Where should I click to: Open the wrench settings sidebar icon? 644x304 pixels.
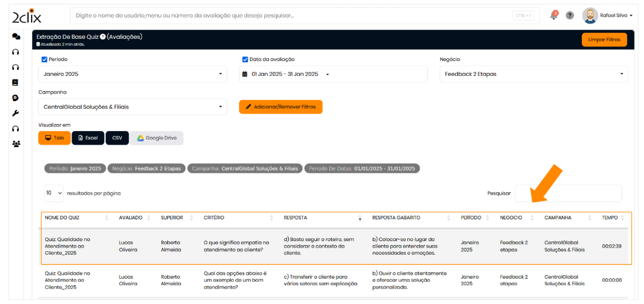click(16, 113)
